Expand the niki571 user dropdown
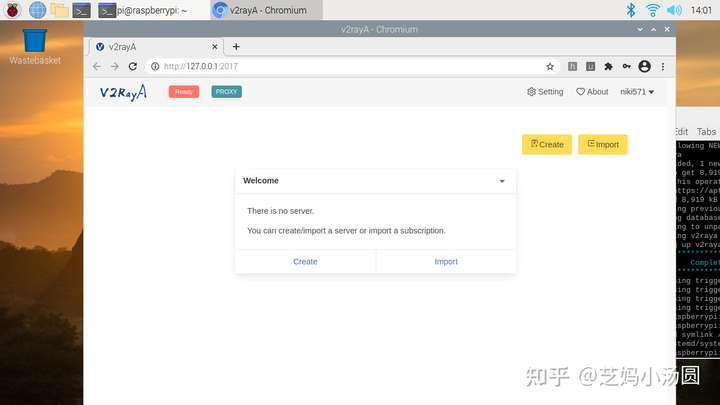 tap(637, 92)
